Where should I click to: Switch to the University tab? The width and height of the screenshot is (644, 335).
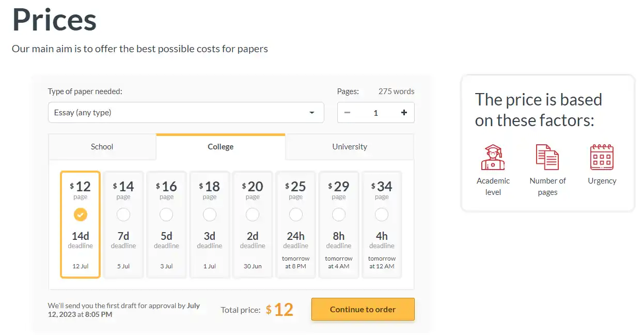coord(350,147)
